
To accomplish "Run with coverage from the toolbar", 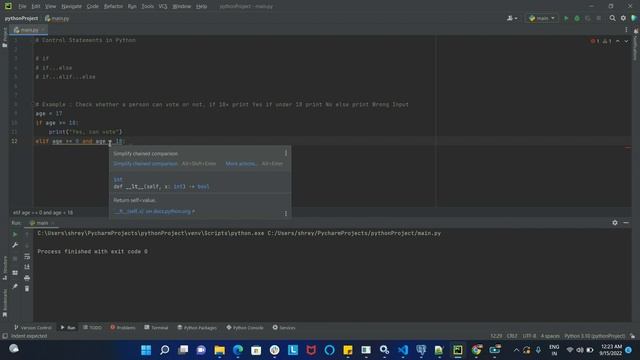I will coord(588,18).
